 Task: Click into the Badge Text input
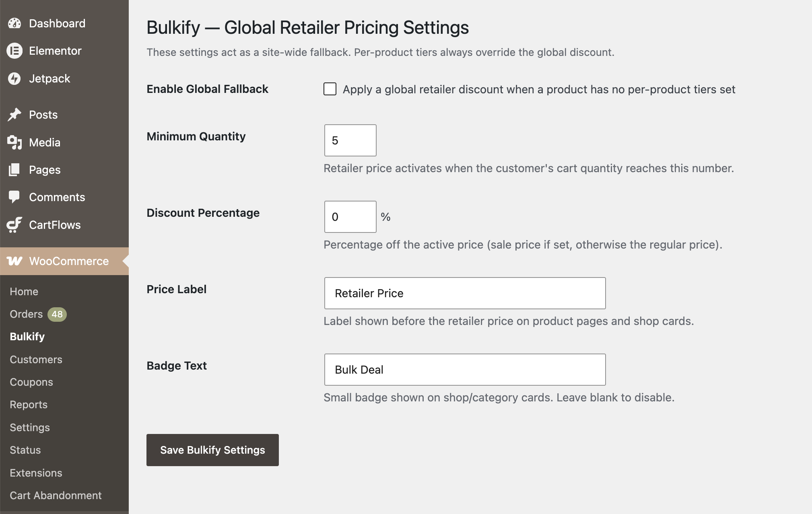click(x=465, y=370)
